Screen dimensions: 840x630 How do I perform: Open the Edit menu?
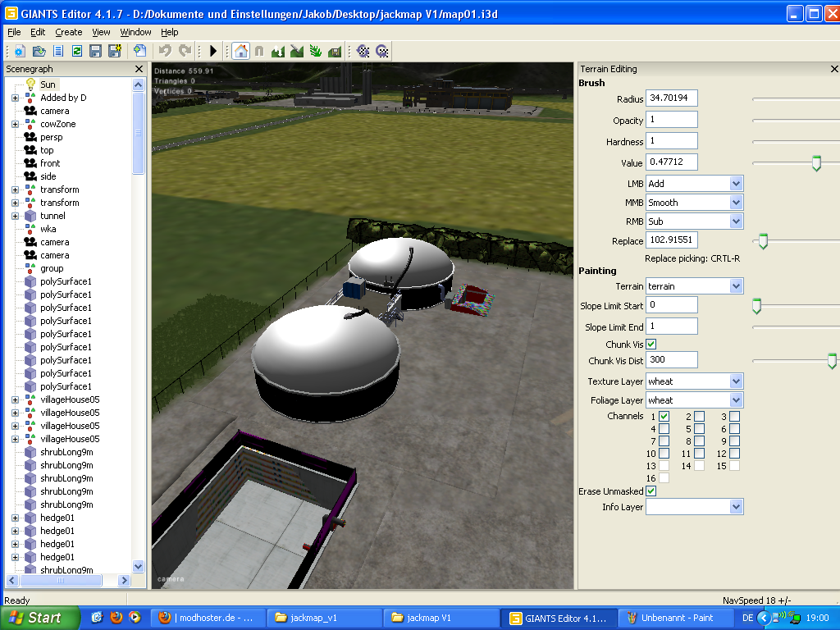38,32
